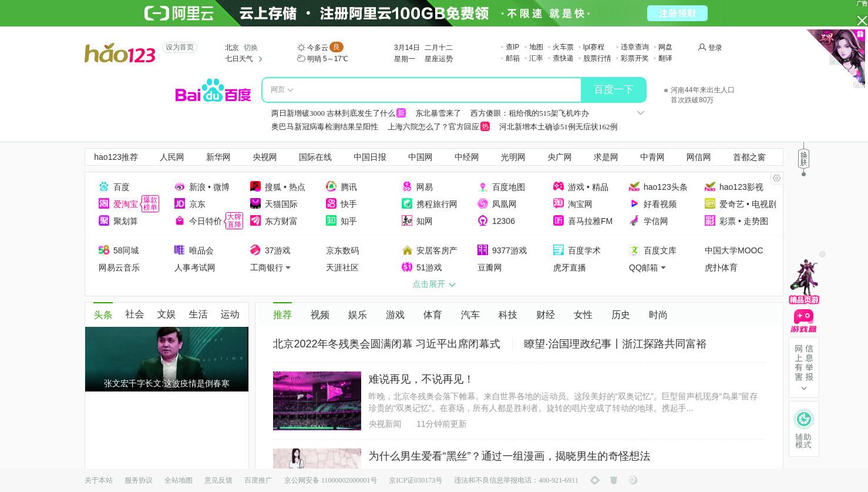868x492 pixels.
Task: Expand the online report sidebar chevron
Action: (x=804, y=388)
